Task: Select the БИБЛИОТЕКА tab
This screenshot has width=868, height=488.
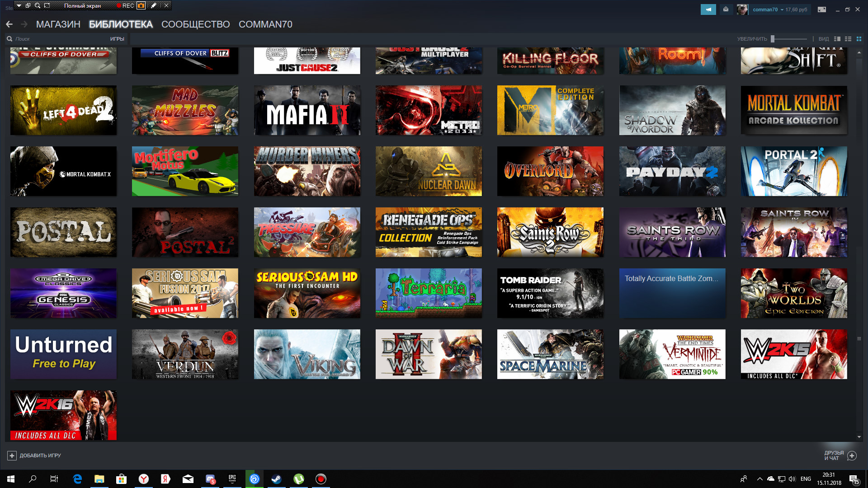Action: tap(121, 24)
